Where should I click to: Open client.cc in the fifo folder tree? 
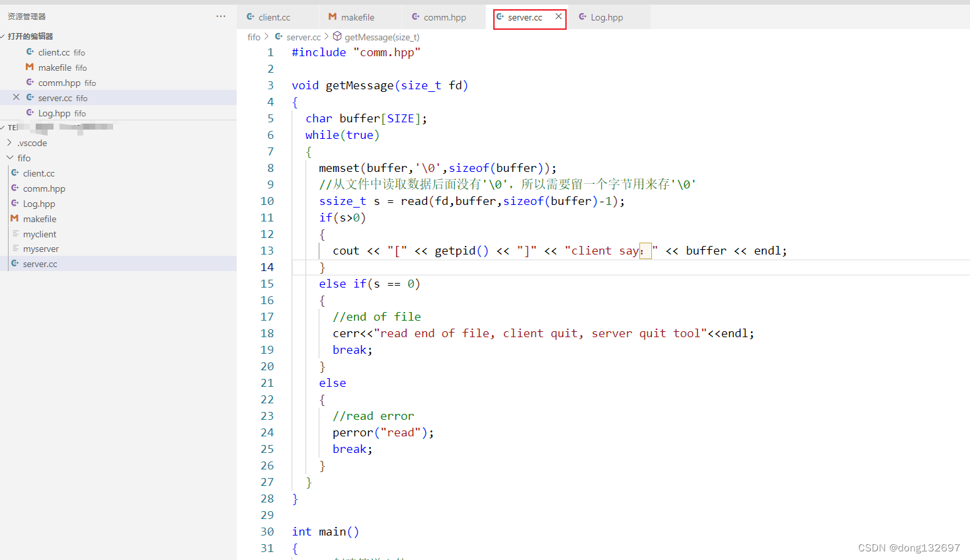point(118,173)
